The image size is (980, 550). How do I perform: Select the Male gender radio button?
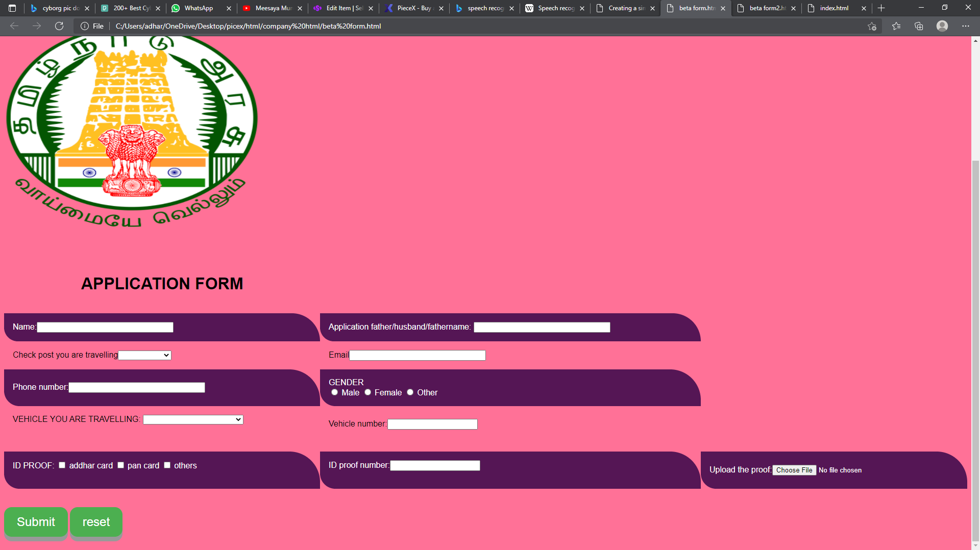335,392
